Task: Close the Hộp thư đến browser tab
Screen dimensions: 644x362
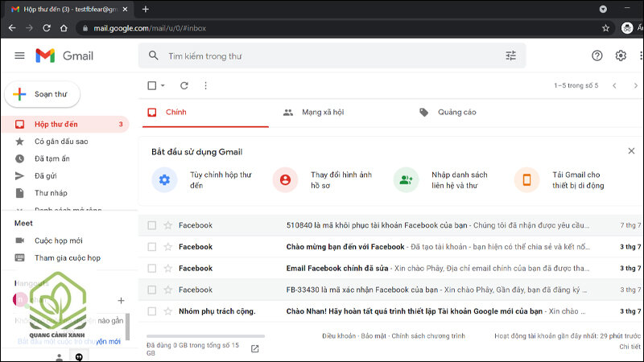Action: (125, 9)
